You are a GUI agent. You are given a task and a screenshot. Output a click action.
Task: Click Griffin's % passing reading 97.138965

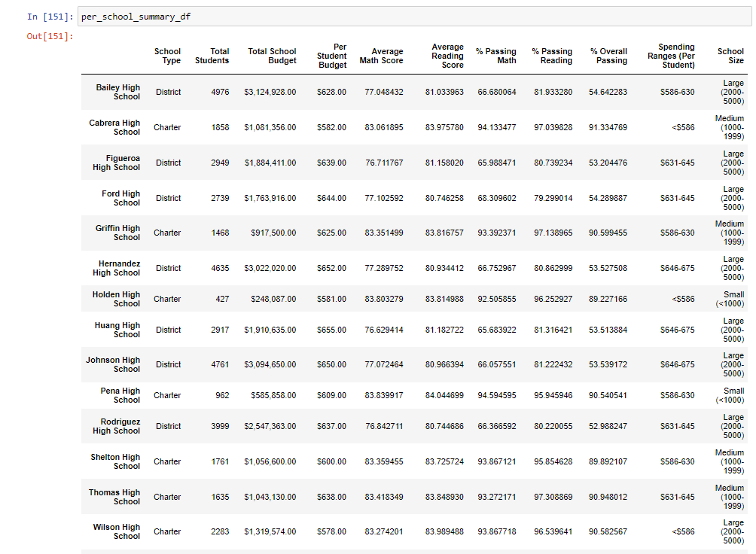pos(553,233)
